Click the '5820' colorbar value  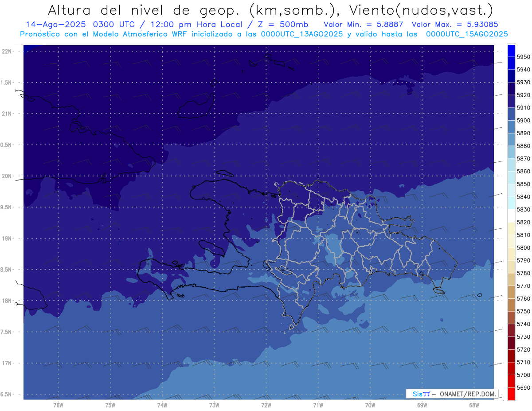(x=524, y=222)
